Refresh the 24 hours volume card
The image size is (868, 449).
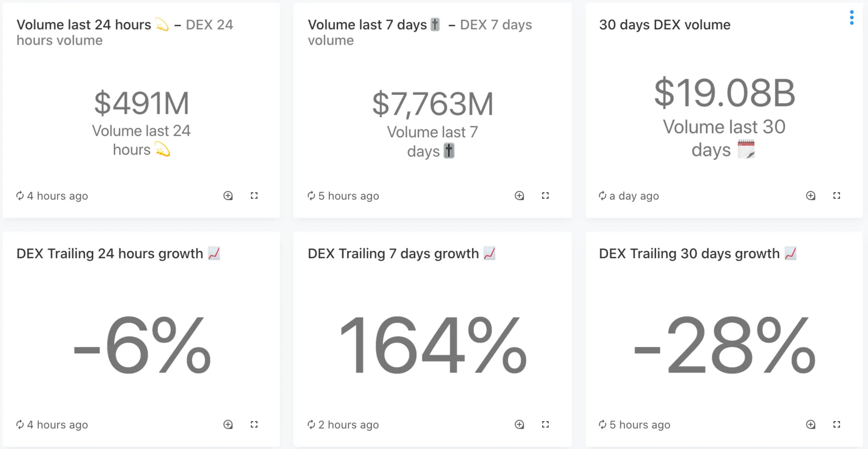tap(20, 196)
